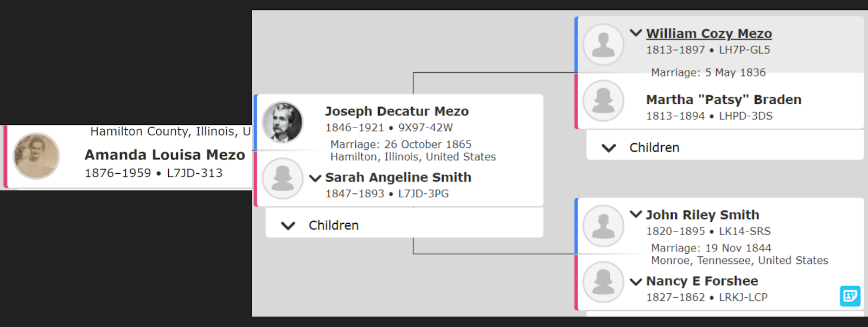Image resolution: width=868 pixels, height=327 pixels.
Task: Toggle chevron beside John Riley Smith
Action: 636,215
